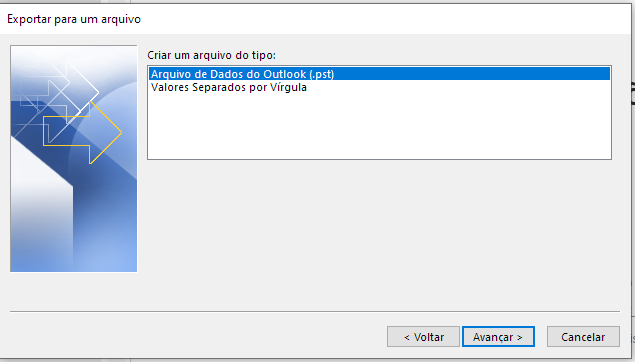The height and width of the screenshot is (362, 635).
Task: Click the Criar um arquivo do tipo label
Action: (211, 55)
